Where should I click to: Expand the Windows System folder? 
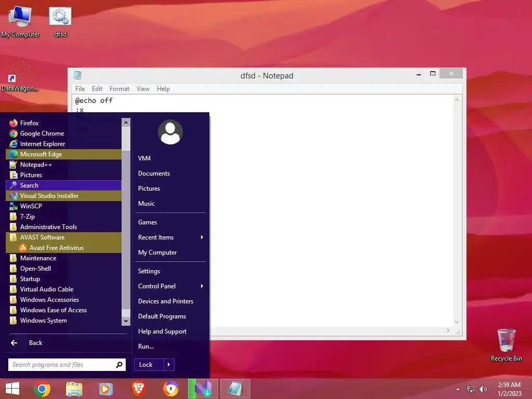pyautogui.click(x=63, y=320)
